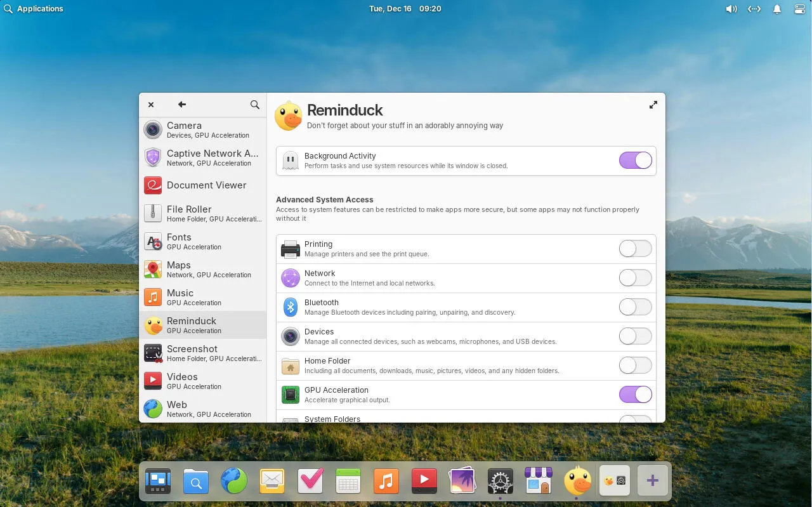Expand the window with the fullscreen arrow
The width and height of the screenshot is (812, 507).
[653, 104]
